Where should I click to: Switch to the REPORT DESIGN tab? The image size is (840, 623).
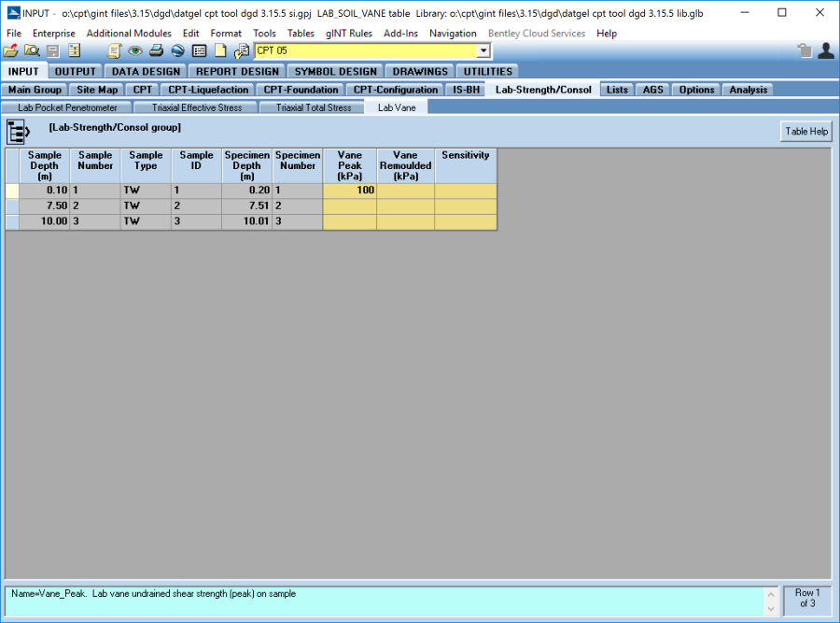coord(235,71)
